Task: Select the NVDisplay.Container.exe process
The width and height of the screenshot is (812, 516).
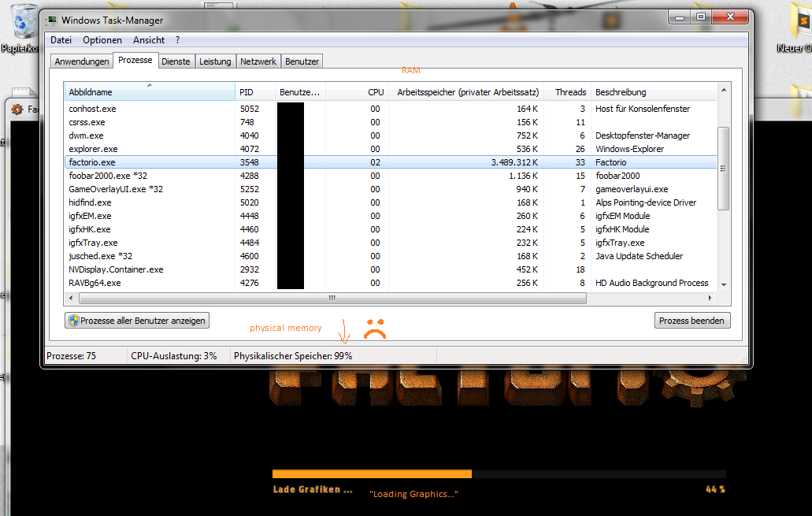Action: pyautogui.click(x=391, y=270)
